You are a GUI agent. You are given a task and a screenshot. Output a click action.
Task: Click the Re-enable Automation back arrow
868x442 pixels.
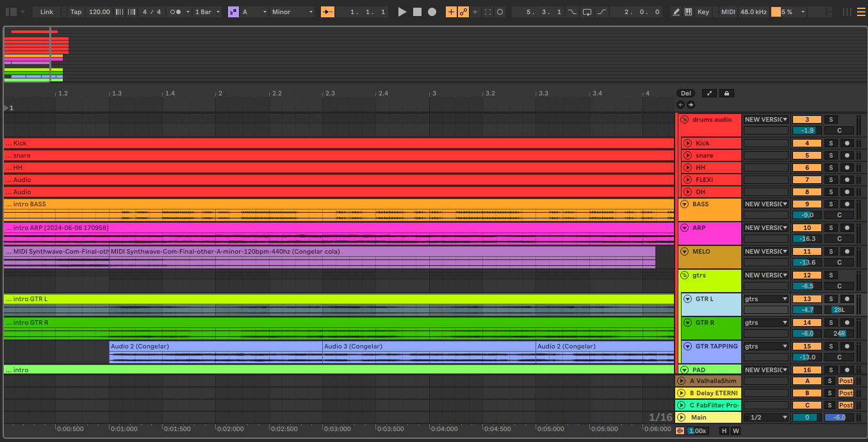click(x=476, y=12)
